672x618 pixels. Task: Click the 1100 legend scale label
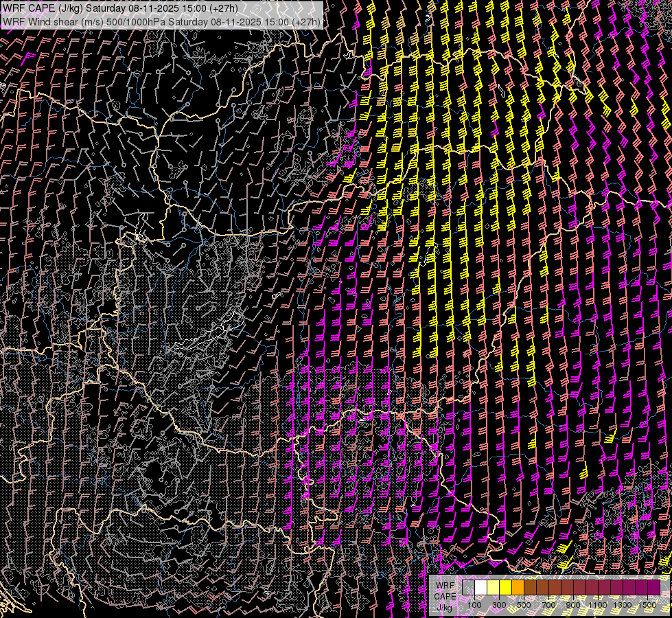597,605
